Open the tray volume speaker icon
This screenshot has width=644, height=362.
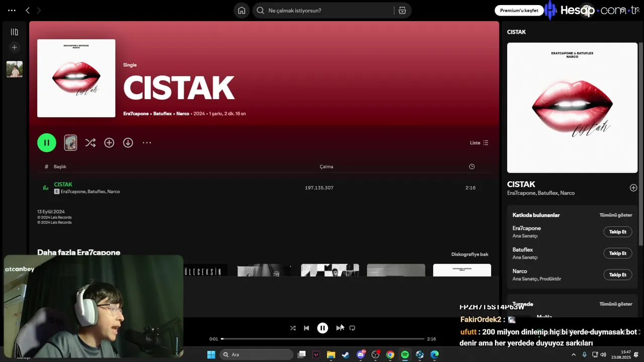(x=603, y=354)
